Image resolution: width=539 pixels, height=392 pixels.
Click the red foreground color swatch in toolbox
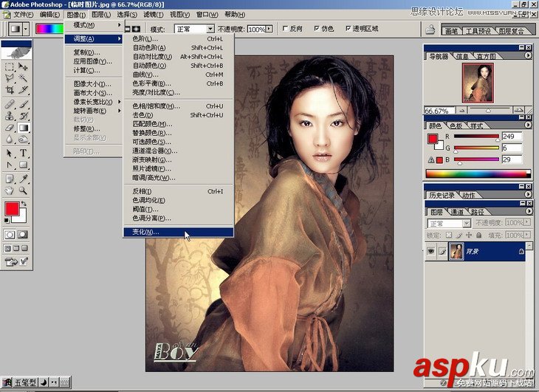click(13, 209)
